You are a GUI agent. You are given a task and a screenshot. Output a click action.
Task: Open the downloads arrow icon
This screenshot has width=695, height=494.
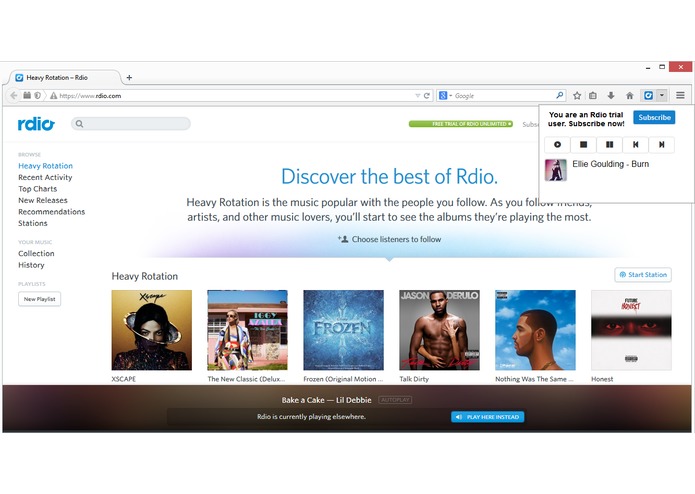611,95
